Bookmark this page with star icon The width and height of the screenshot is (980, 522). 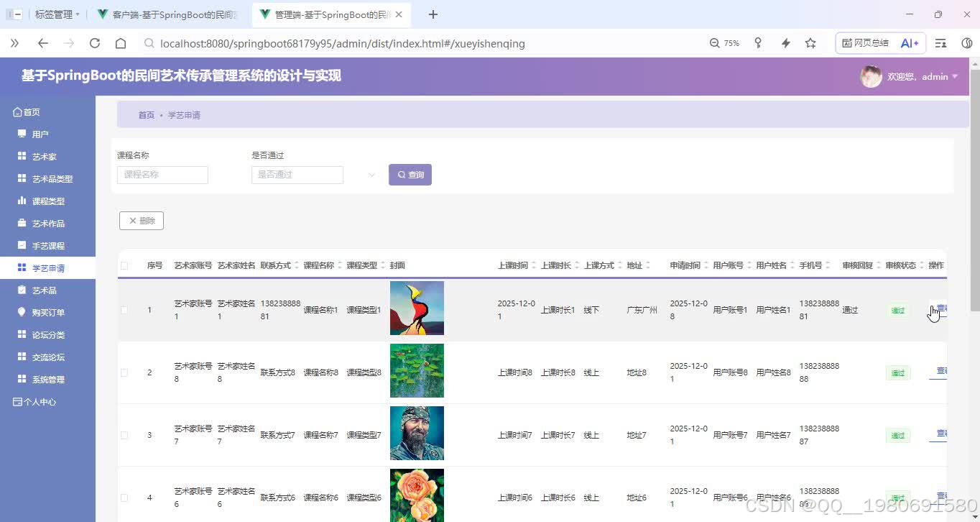coord(810,43)
